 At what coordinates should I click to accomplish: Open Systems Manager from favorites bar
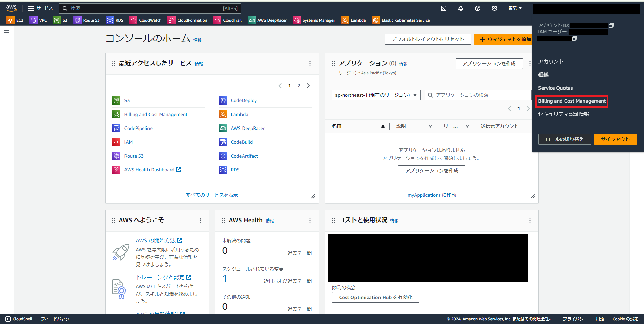(314, 20)
